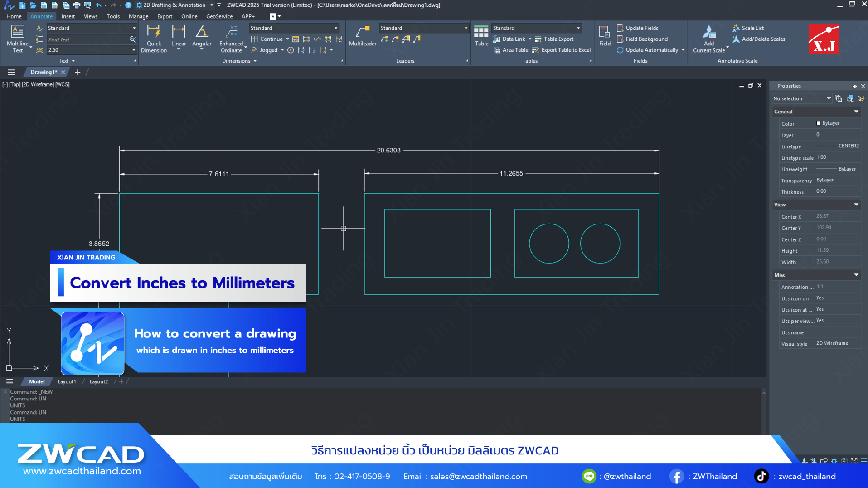Click the Help question mark icon
868x488 pixels.
coord(128,5)
